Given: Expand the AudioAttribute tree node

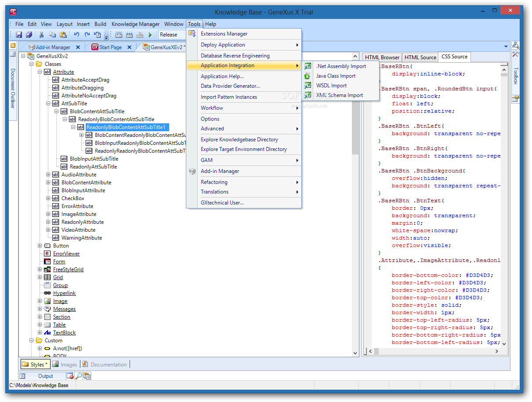Looking at the screenshot, I should pos(48,175).
